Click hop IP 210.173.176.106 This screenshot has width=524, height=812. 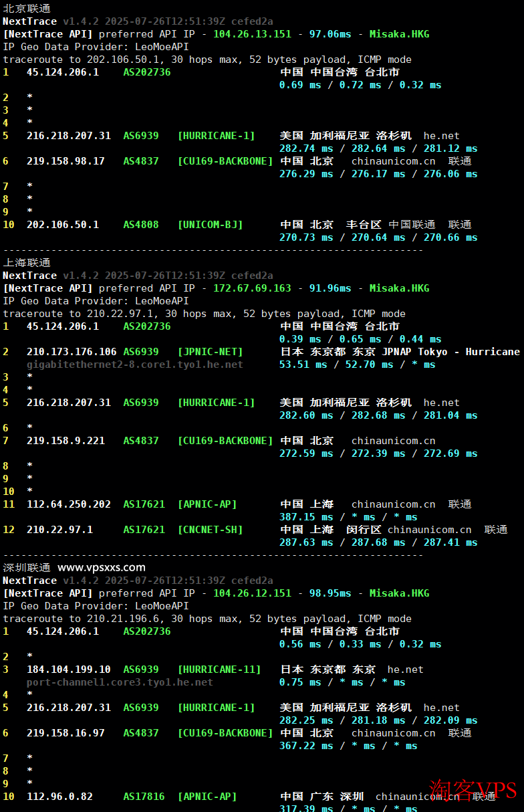tap(72, 352)
